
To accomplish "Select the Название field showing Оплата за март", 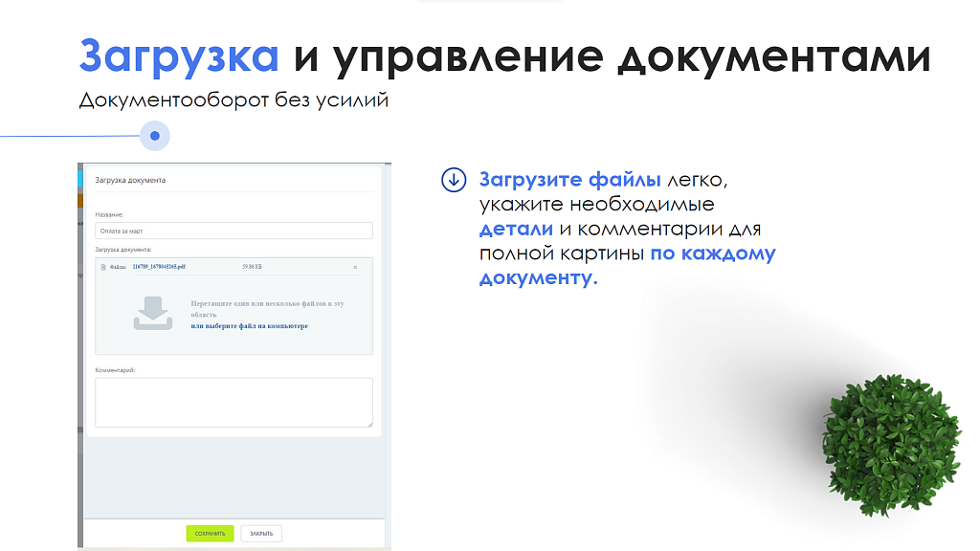I will (x=234, y=230).
